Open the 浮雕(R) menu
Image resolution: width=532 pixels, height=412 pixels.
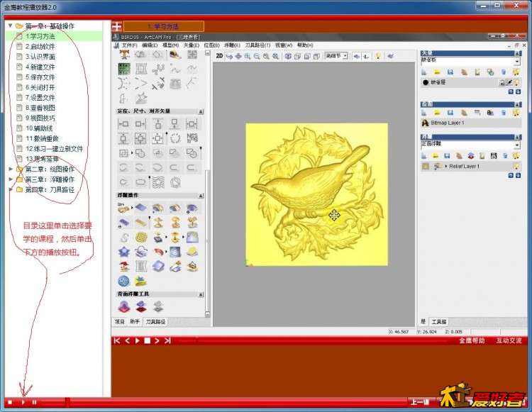(232, 45)
